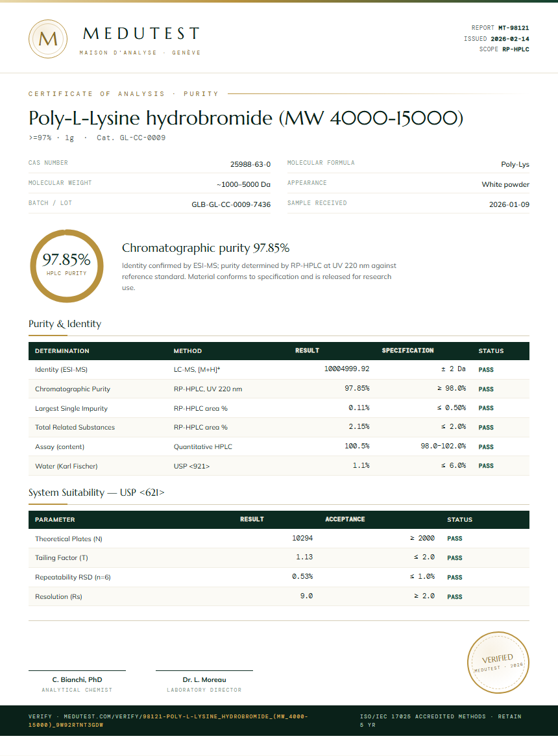Open the medutest.com verify link in footer
Screen dimensions: 558x756
tap(168, 720)
